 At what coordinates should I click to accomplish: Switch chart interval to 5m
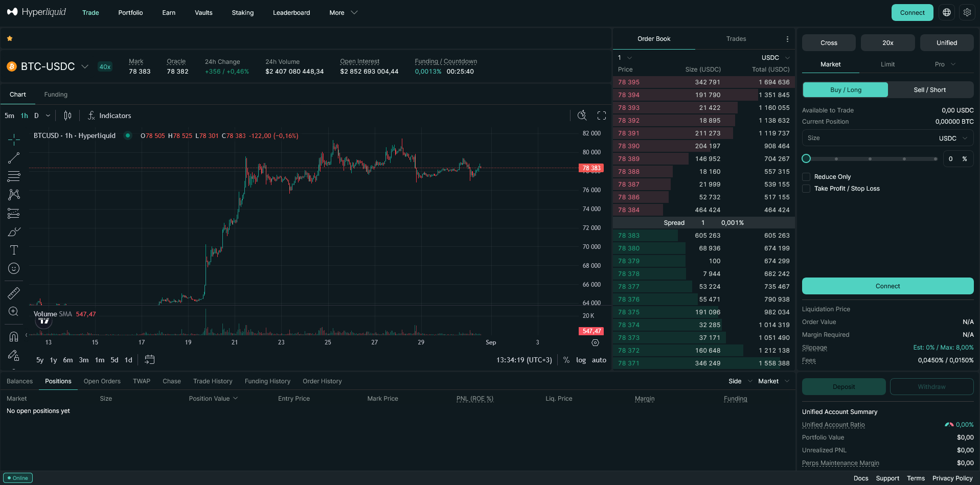tap(9, 116)
